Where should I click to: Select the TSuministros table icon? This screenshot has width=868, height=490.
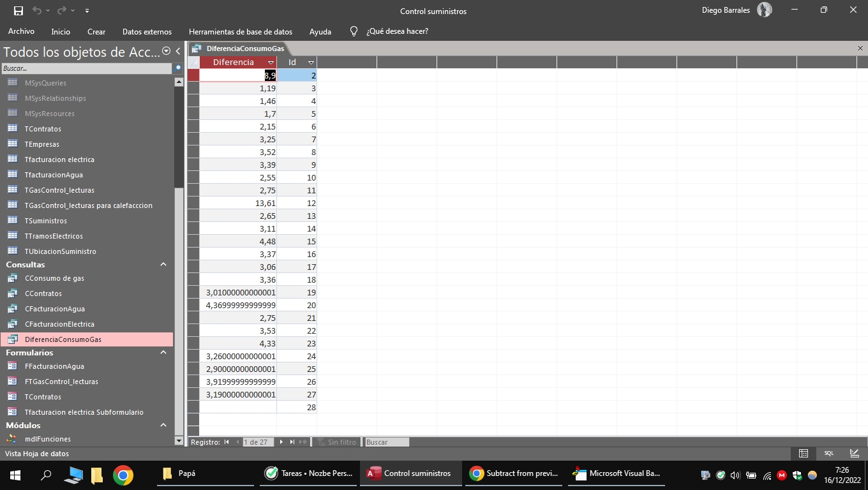click(x=12, y=220)
